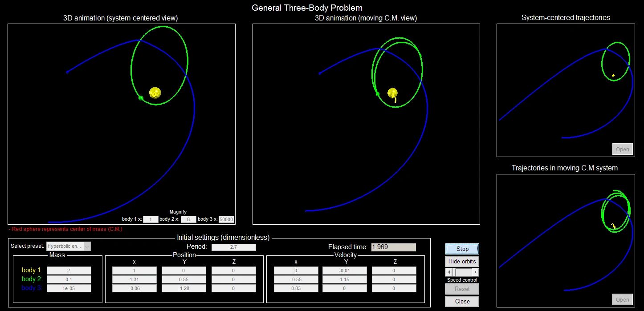Viewport: 644px width, 311px height.
Task: Open System-centered trajectories plot
Action: pyautogui.click(x=622, y=149)
